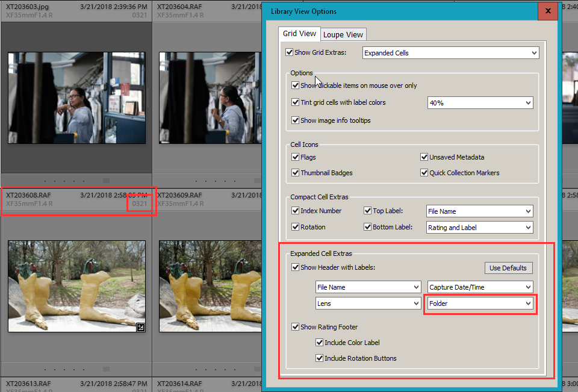
Task: Select the Grid View tab
Action: (299, 34)
